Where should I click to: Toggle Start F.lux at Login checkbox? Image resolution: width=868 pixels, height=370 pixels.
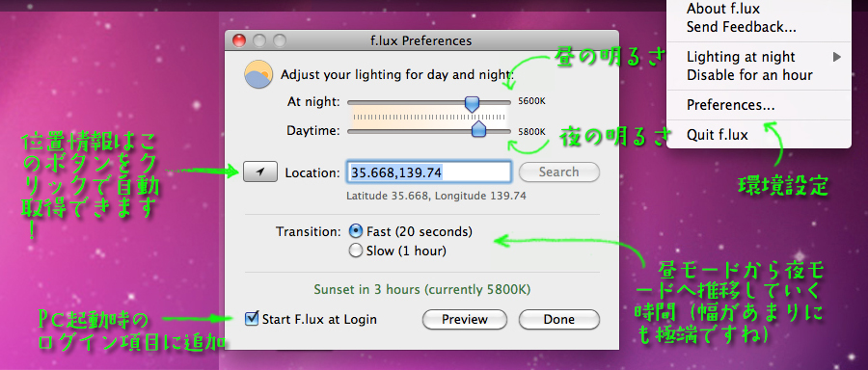point(252,319)
